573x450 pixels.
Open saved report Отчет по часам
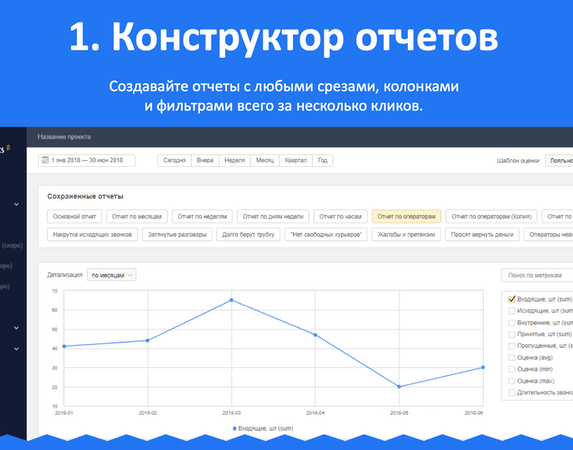pyautogui.click(x=340, y=216)
